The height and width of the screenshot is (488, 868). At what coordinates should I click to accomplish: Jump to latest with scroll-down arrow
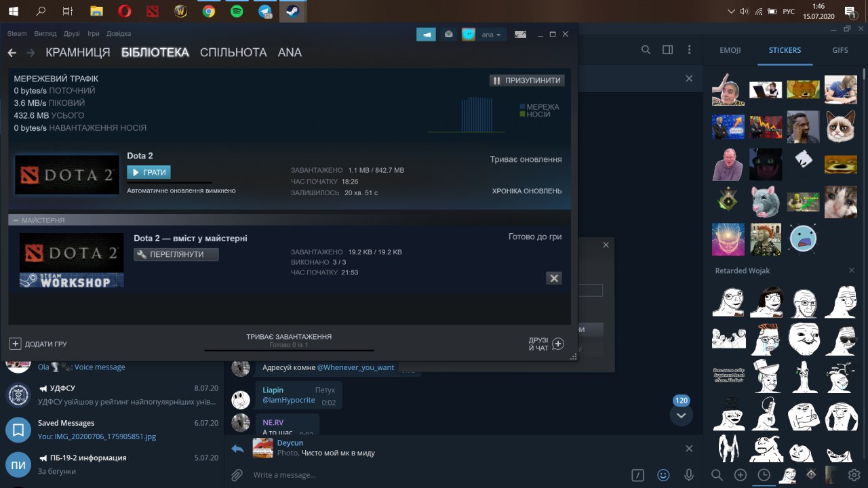point(682,415)
